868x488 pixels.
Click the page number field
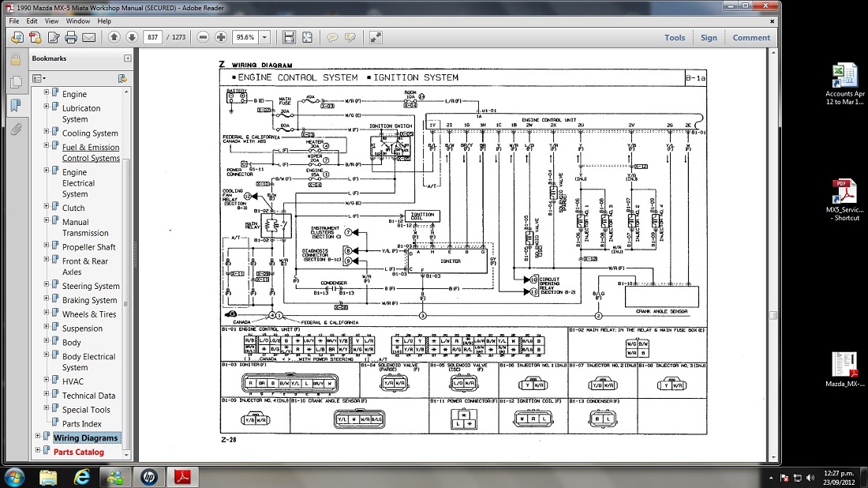click(152, 37)
